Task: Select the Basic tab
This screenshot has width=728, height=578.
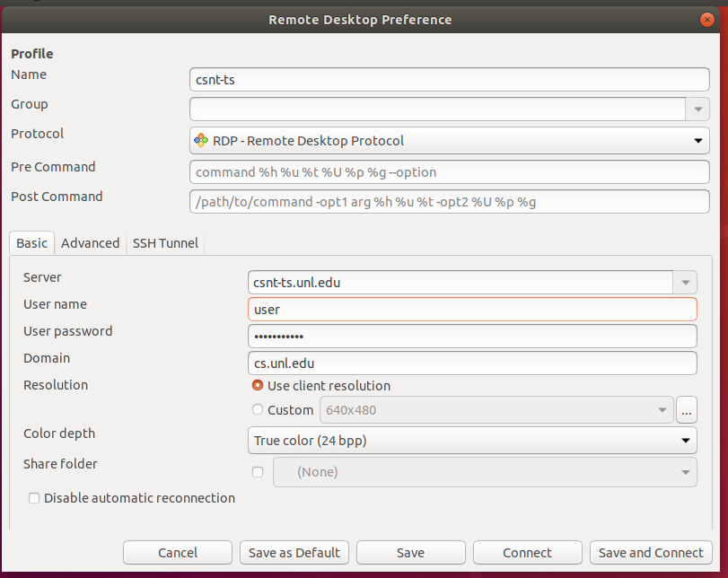Action: pos(32,243)
